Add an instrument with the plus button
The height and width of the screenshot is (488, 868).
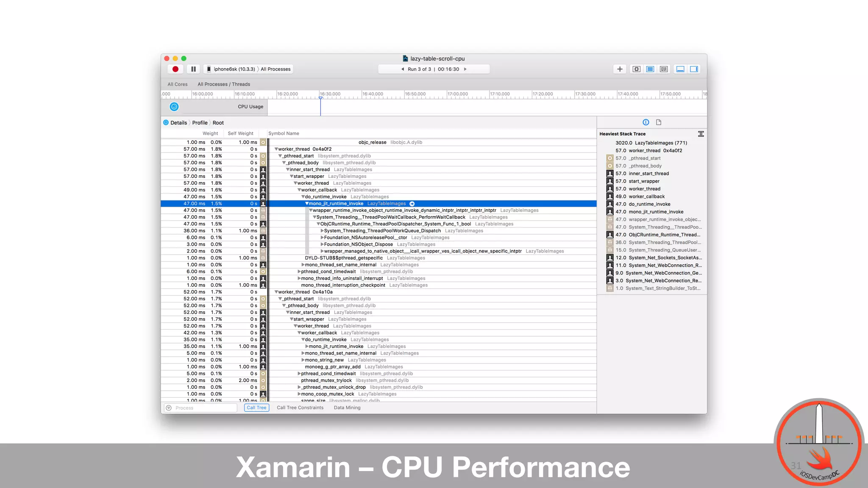(x=620, y=69)
